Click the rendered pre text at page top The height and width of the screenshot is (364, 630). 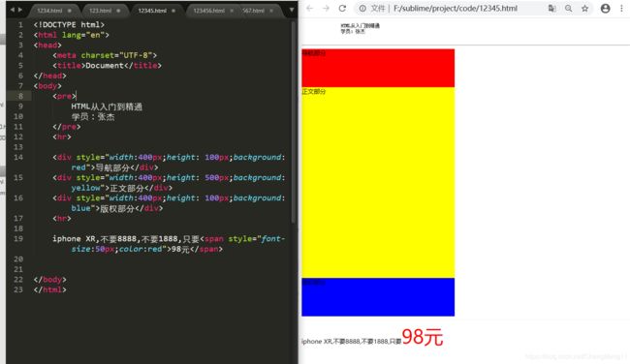pyautogui.click(x=360, y=28)
